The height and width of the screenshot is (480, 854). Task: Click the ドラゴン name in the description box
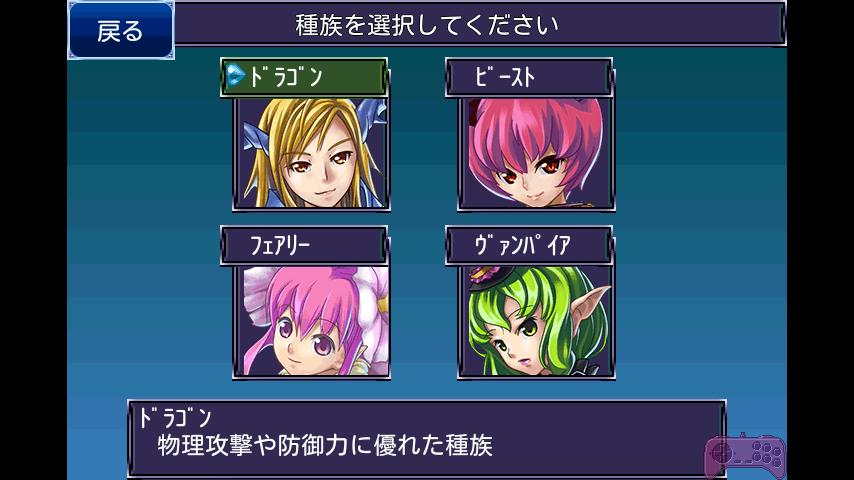pyautogui.click(x=174, y=418)
